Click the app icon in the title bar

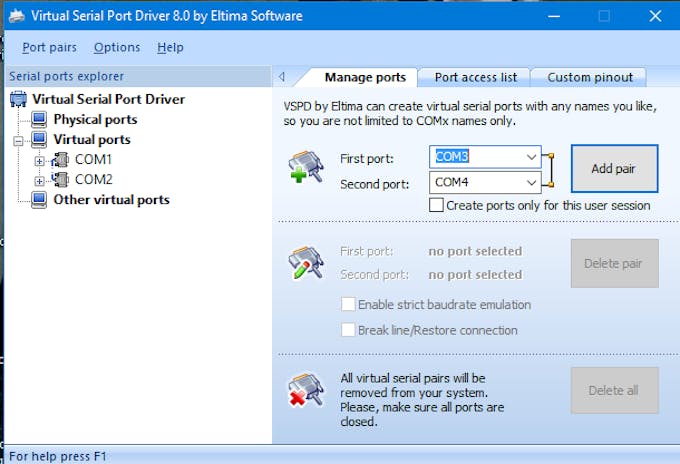click(x=16, y=16)
